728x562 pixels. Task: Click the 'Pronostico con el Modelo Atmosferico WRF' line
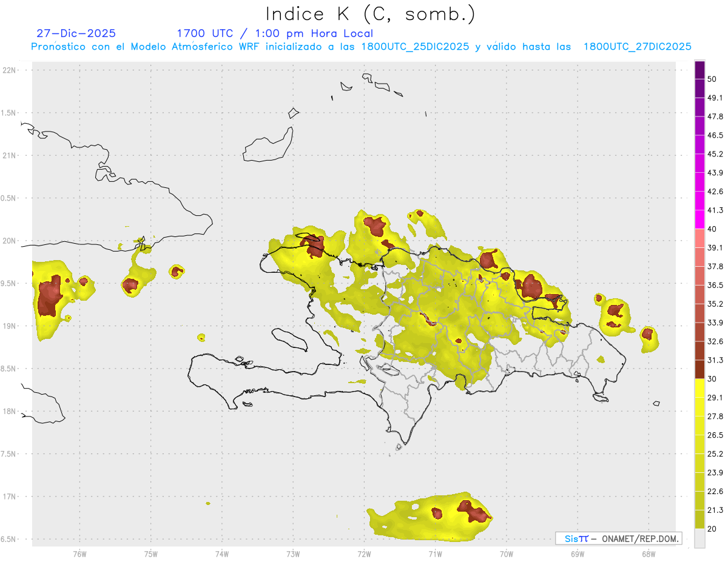[x=362, y=47]
